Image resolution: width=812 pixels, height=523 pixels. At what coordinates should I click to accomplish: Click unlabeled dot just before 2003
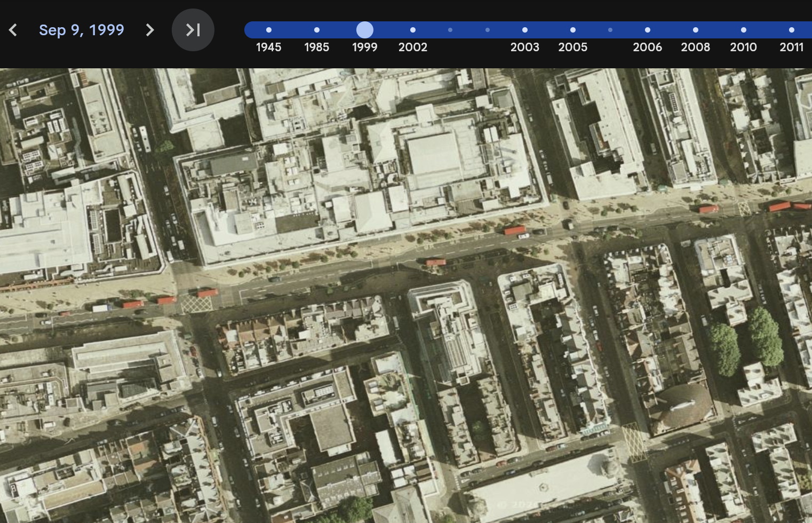pyautogui.click(x=488, y=30)
